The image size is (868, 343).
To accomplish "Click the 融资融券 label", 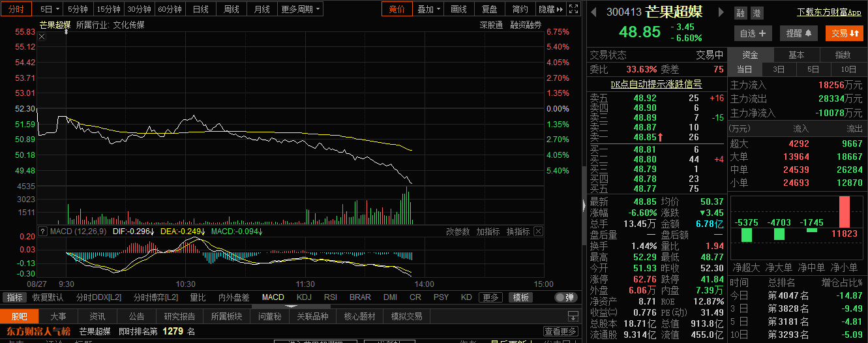I will (x=526, y=25).
